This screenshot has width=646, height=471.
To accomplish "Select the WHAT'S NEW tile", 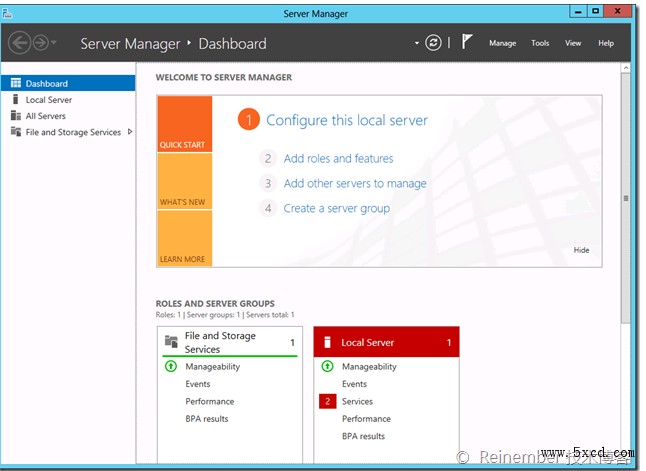I will [x=185, y=181].
